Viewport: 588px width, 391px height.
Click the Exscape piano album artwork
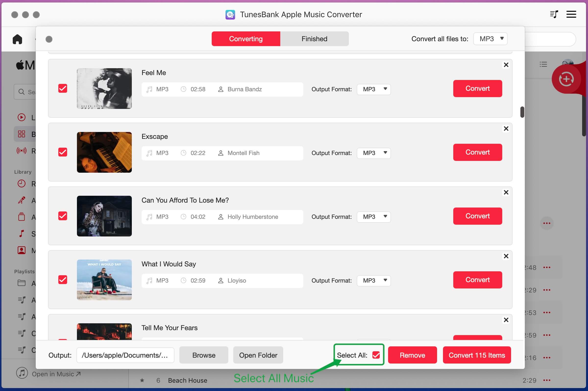[x=104, y=152]
